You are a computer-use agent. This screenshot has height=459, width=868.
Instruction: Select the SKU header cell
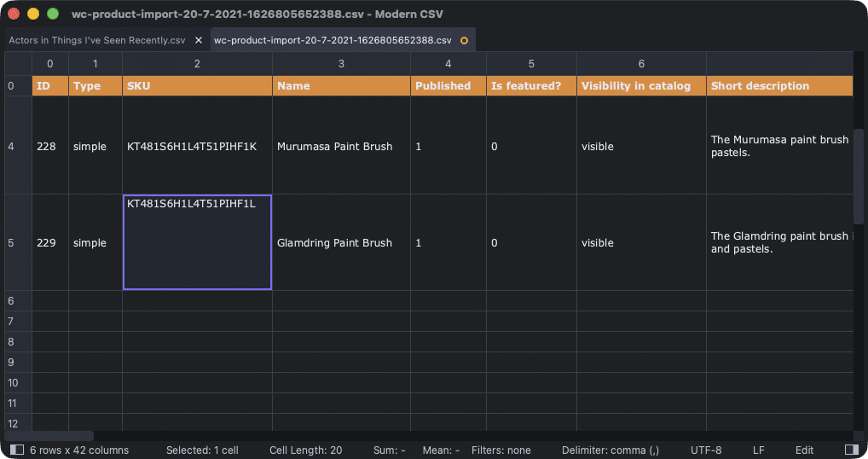197,86
